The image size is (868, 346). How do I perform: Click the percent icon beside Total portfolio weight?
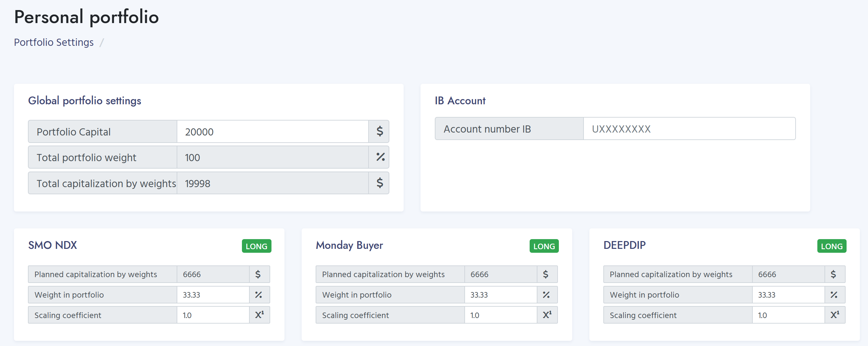[x=379, y=157]
